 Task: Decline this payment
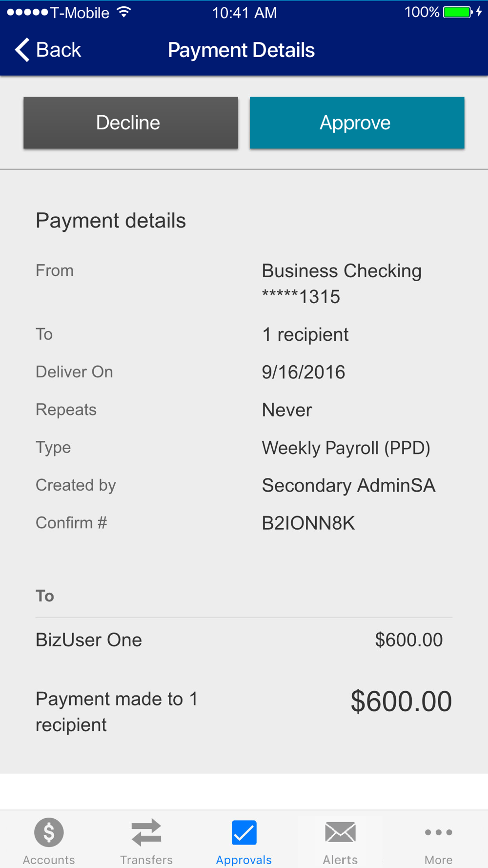point(131,123)
